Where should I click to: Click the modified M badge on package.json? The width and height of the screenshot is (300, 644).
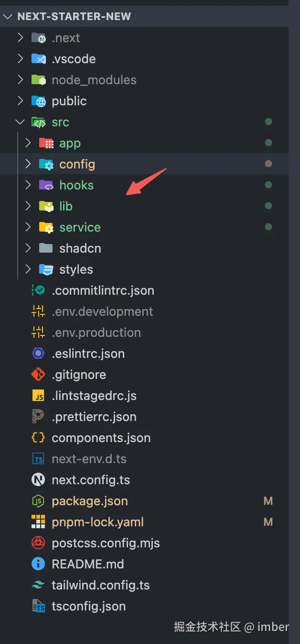pyautogui.click(x=268, y=501)
